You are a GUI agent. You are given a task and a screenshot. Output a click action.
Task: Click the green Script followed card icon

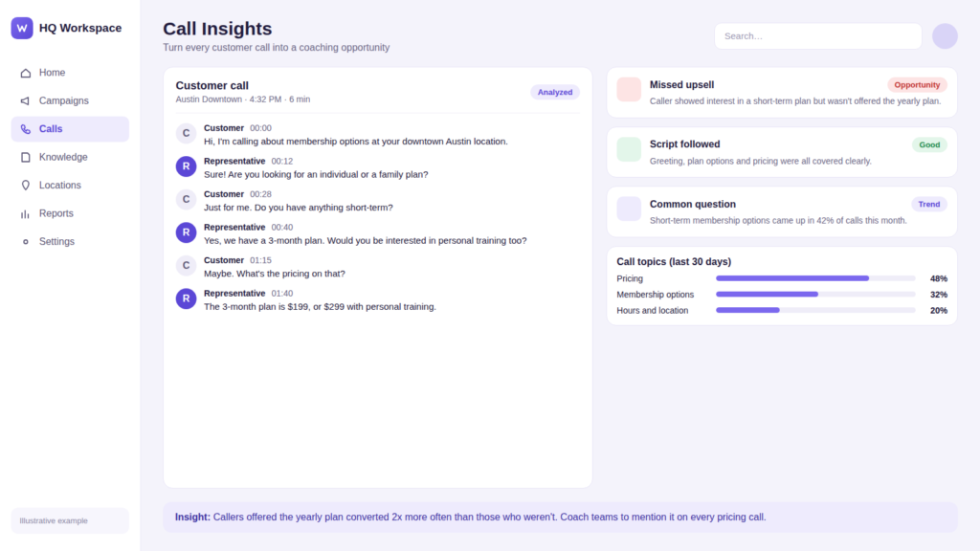pyautogui.click(x=629, y=149)
